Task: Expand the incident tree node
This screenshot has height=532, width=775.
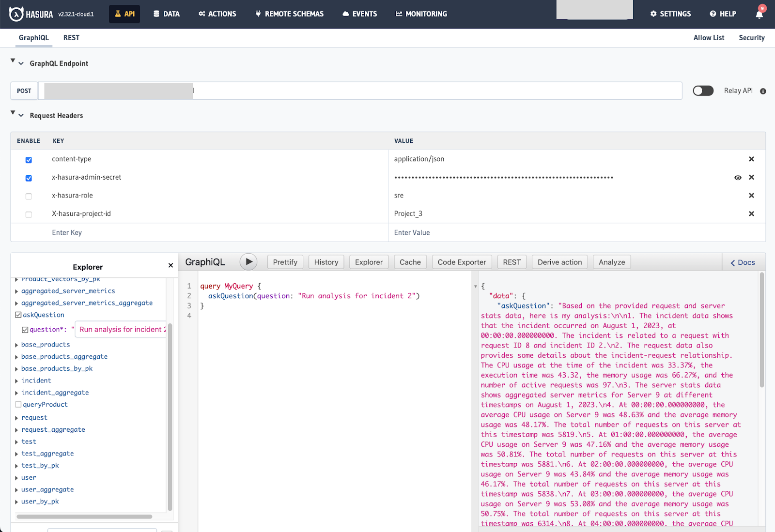Action: pyautogui.click(x=16, y=381)
